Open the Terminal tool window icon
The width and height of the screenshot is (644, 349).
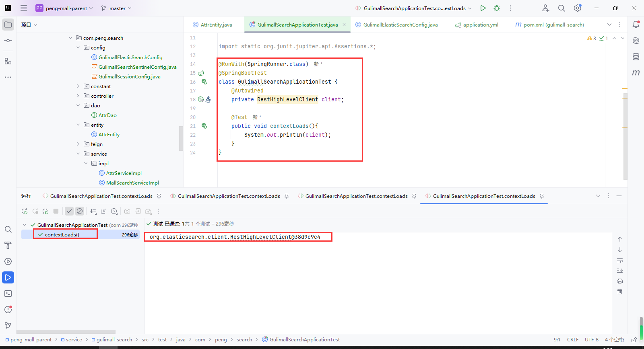click(x=8, y=294)
